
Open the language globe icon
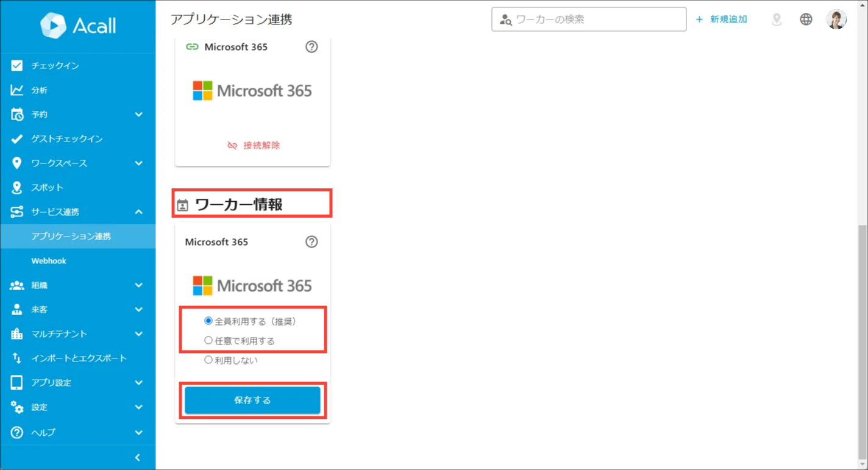tap(806, 20)
